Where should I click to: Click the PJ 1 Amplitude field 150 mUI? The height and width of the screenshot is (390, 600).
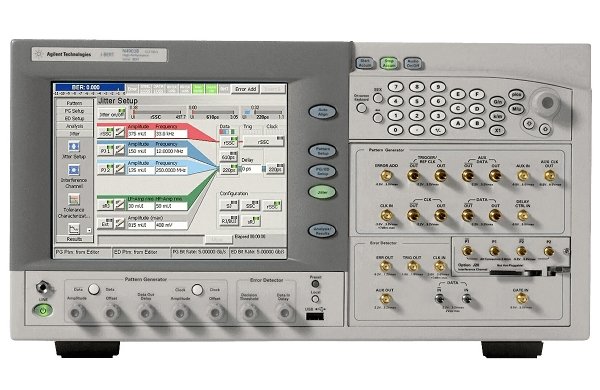(141, 152)
